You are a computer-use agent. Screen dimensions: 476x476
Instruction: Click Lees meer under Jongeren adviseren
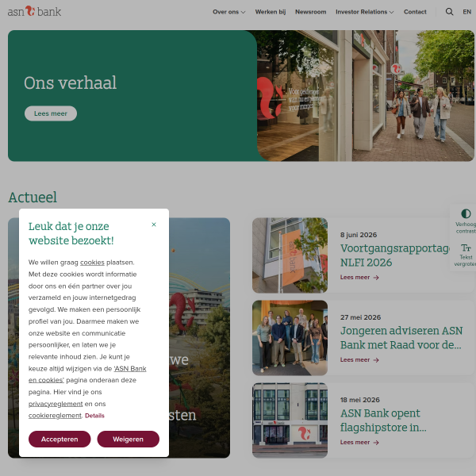point(359,359)
